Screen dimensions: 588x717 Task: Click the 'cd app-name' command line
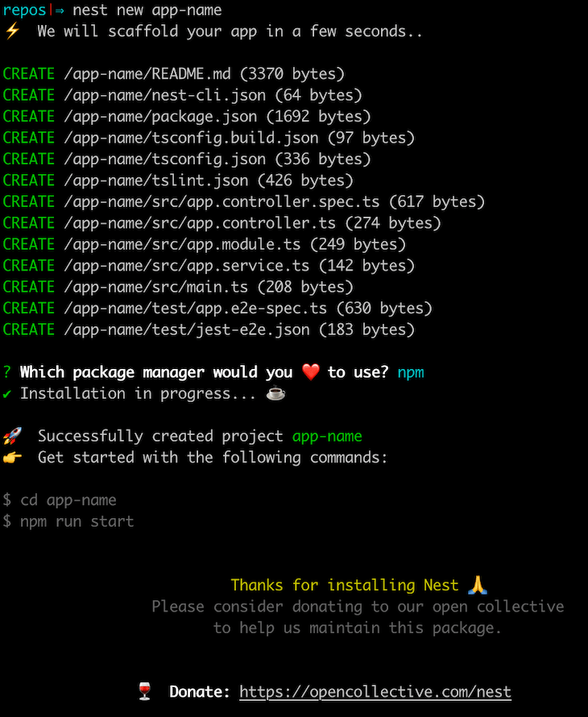[x=60, y=500]
